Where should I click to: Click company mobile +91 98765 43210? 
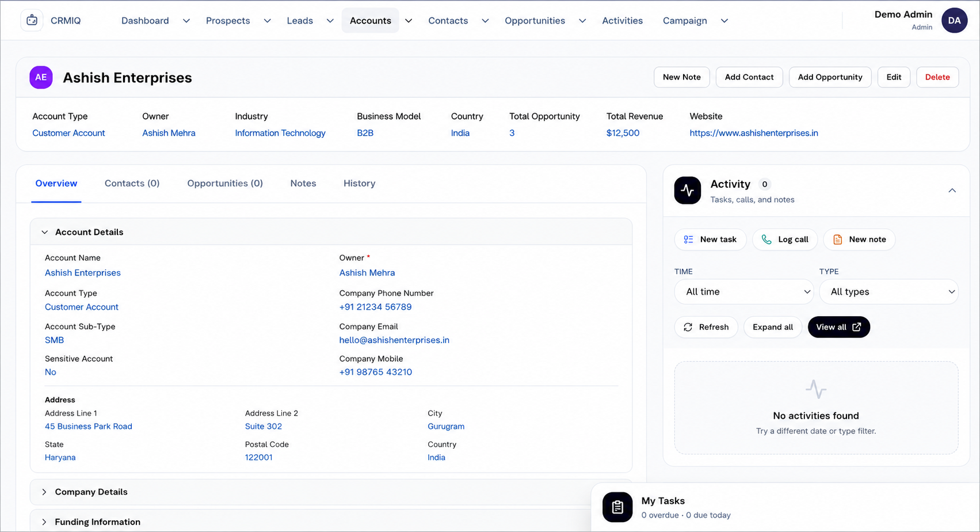point(375,372)
